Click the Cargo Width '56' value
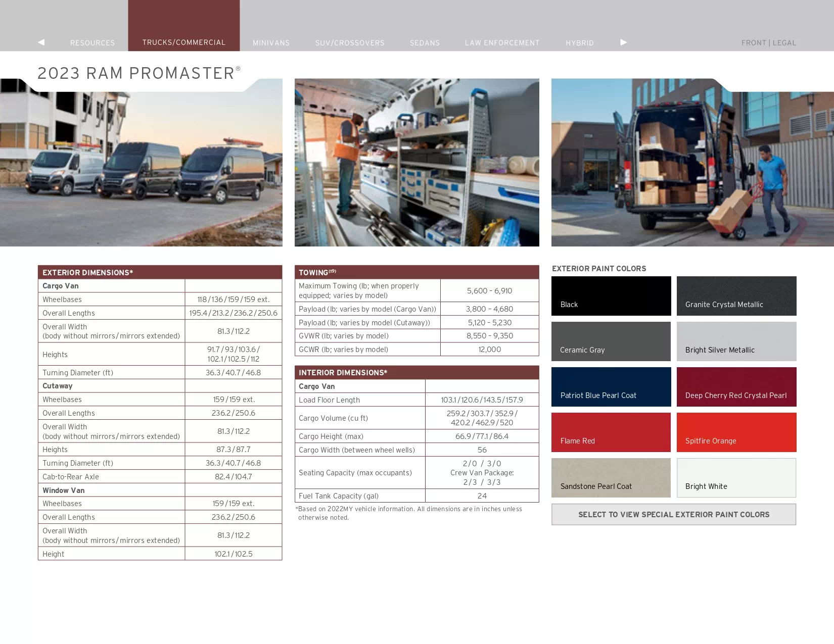This screenshot has height=644, width=834. [482, 450]
